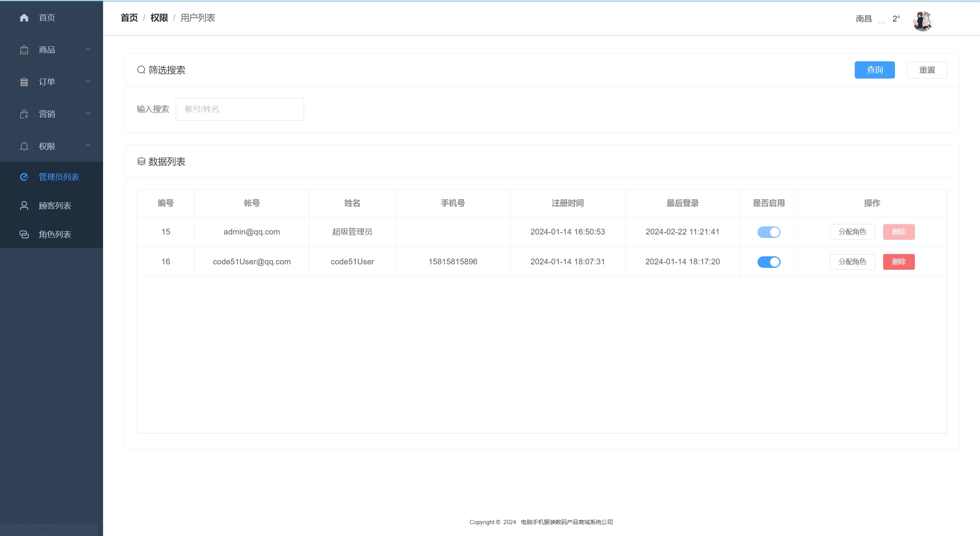Delete the code51User row
This screenshot has width=980, height=536.
tap(898, 262)
